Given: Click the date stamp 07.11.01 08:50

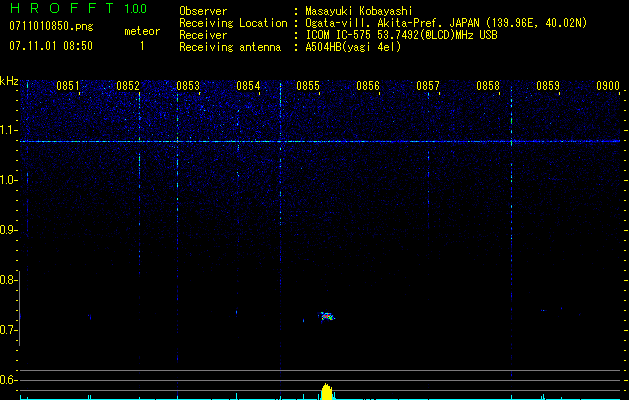Looking at the screenshot, I should click(x=51, y=46).
